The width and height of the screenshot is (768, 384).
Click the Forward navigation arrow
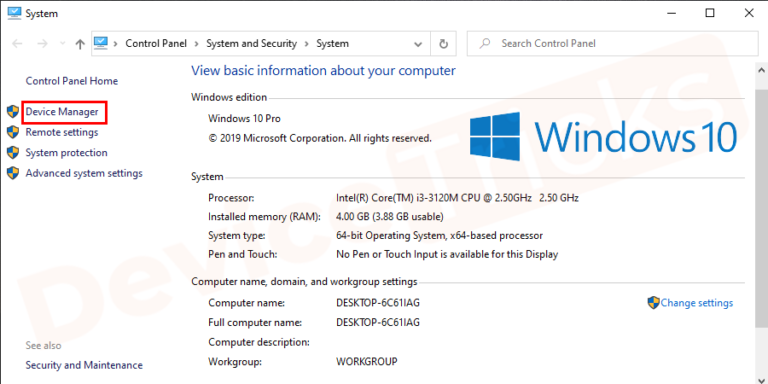[x=43, y=44]
